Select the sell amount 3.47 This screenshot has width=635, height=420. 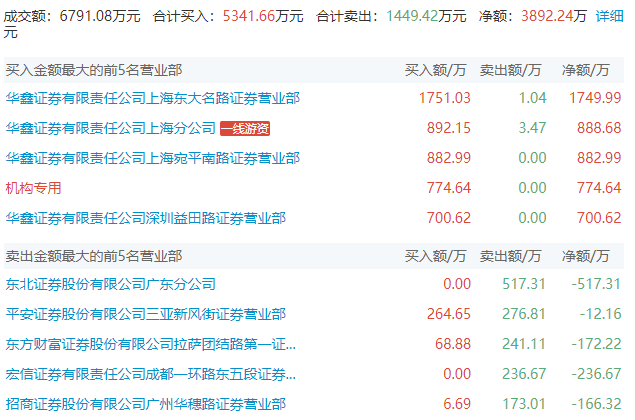(x=533, y=128)
